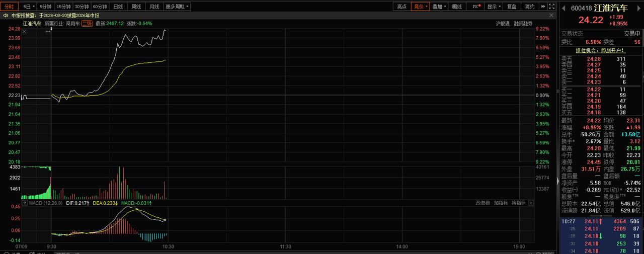Viewport: 644px width, 254px height.
Task: Open the PK comparison tool
Action: 476,7
